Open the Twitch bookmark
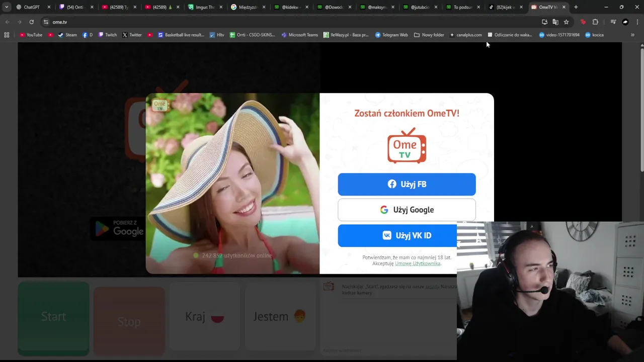This screenshot has width=644, height=362. pyautogui.click(x=108, y=35)
